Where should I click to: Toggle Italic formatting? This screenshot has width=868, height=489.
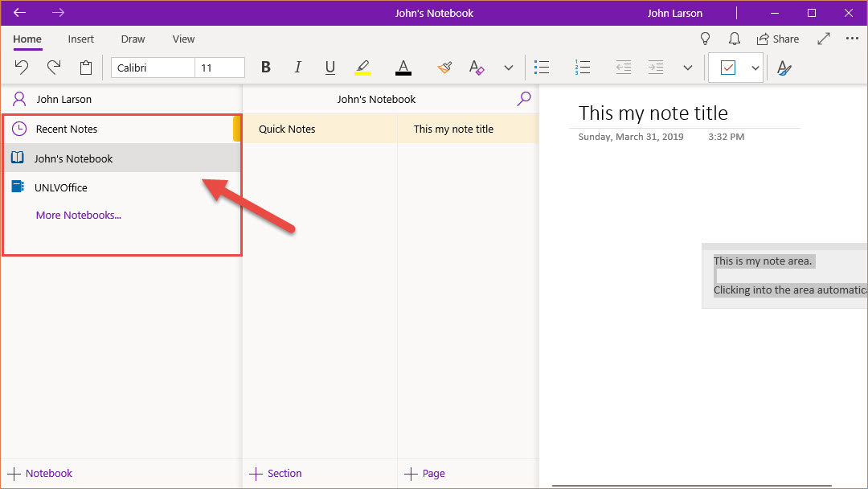298,68
